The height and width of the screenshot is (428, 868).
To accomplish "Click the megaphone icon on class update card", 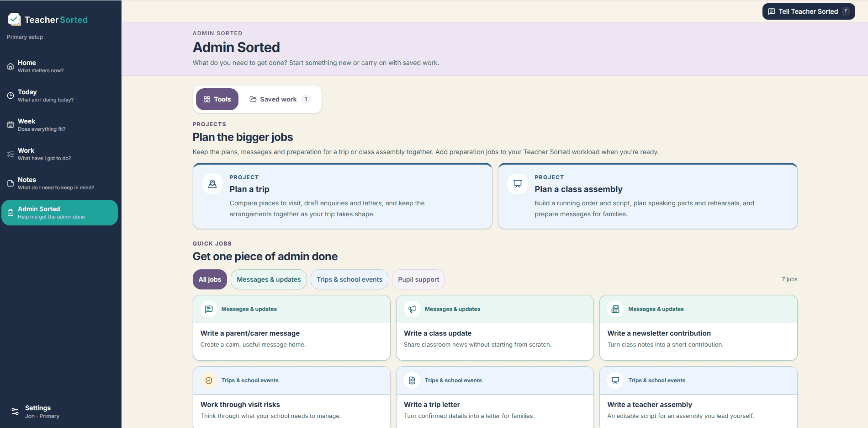I will coord(412,309).
